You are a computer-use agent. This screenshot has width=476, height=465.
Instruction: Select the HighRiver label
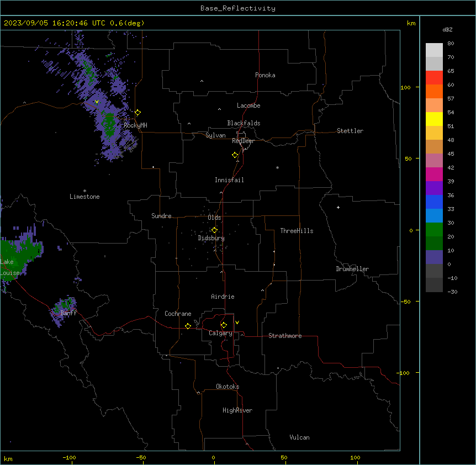[237, 410]
